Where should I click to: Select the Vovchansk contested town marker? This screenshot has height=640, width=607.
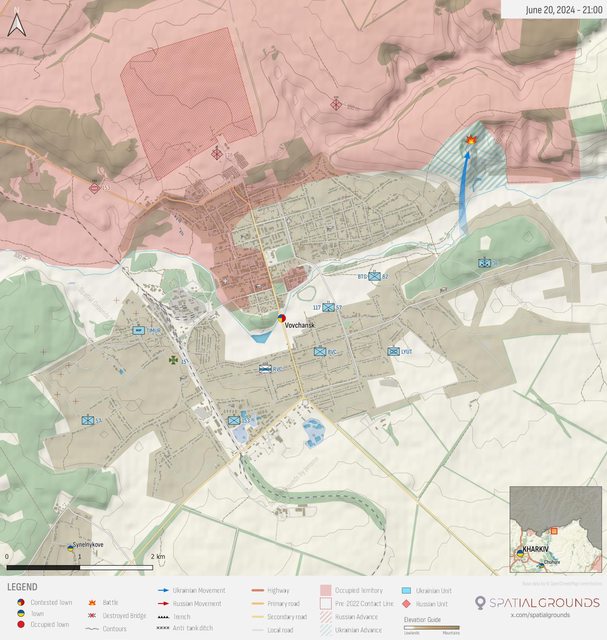[282, 319]
